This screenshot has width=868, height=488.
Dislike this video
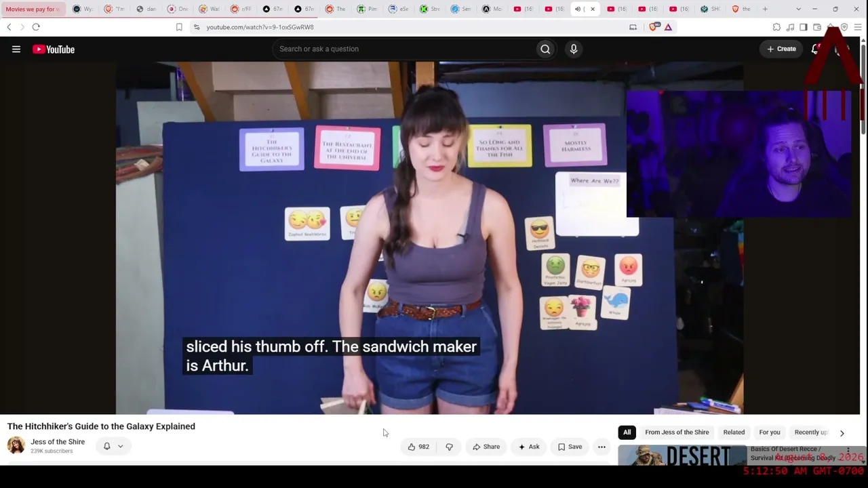click(449, 447)
